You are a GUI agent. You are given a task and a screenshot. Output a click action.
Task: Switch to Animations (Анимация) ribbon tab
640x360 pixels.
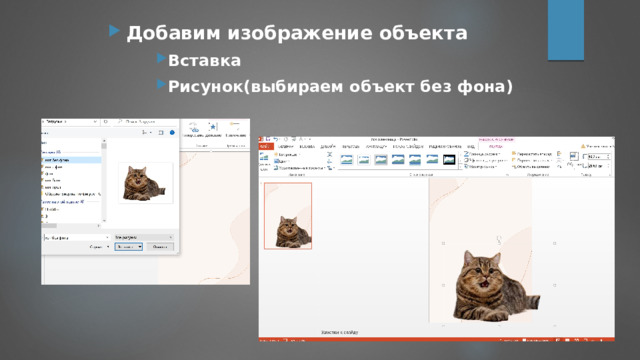tap(376, 146)
